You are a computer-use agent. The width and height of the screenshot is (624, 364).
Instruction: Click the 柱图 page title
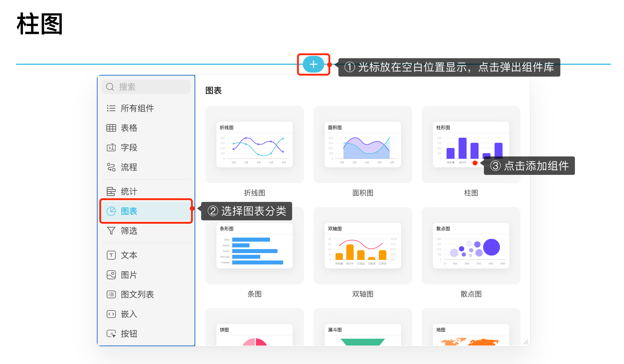40,24
